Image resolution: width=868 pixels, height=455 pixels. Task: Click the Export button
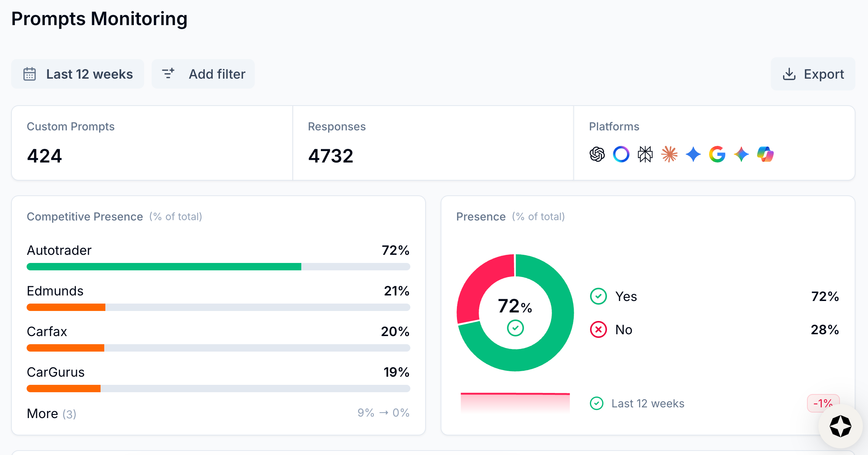813,74
